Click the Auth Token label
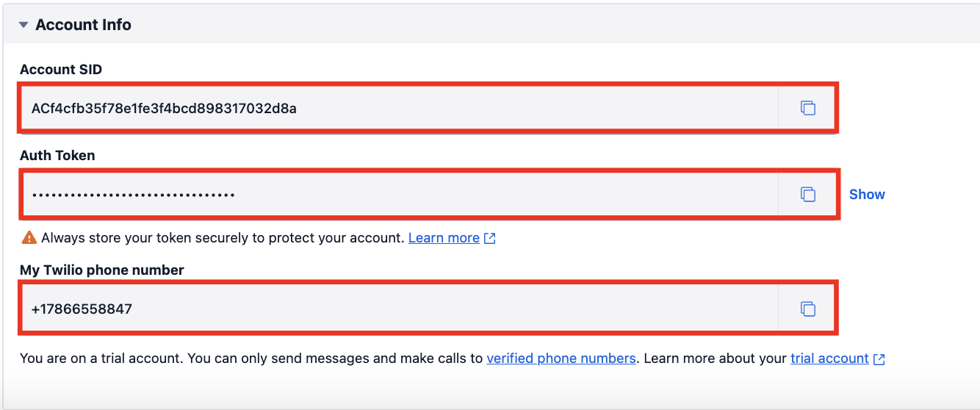The width and height of the screenshot is (980, 410). (x=57, y=156)
